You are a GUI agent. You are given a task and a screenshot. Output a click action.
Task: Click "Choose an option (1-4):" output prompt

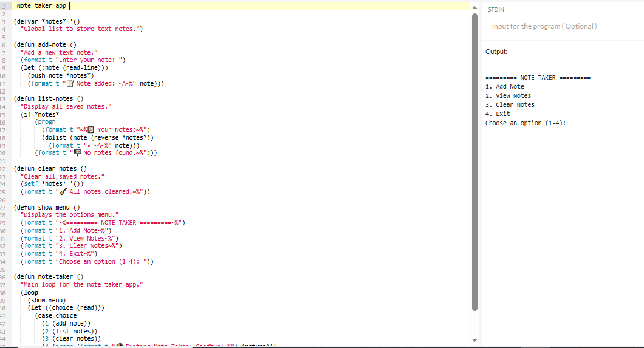point(526,123)
